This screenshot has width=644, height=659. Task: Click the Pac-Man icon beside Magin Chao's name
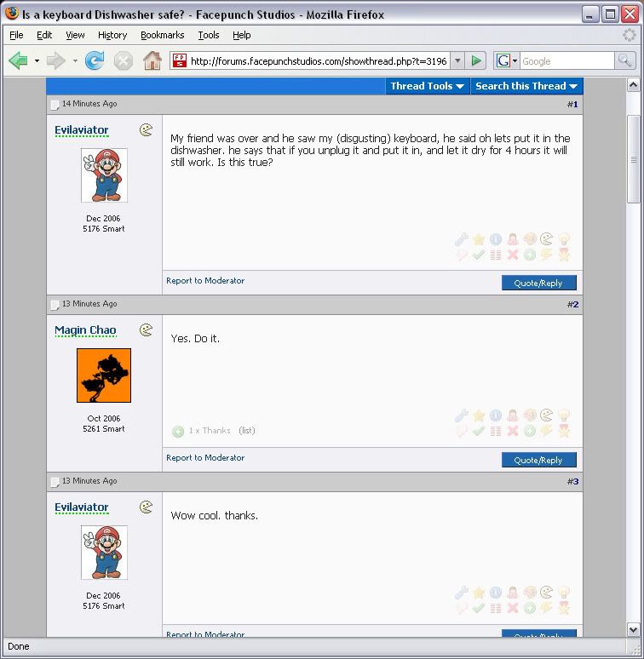click(x=146, y=329)
